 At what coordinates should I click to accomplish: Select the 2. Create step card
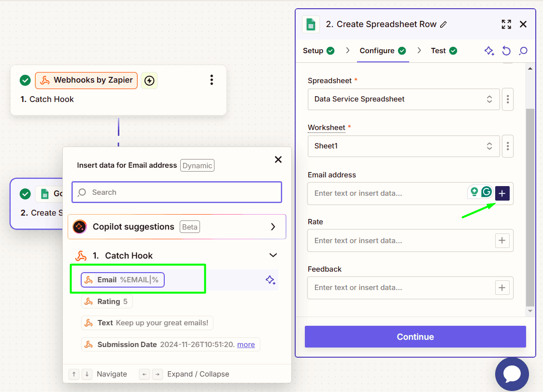tap(37, 204)
